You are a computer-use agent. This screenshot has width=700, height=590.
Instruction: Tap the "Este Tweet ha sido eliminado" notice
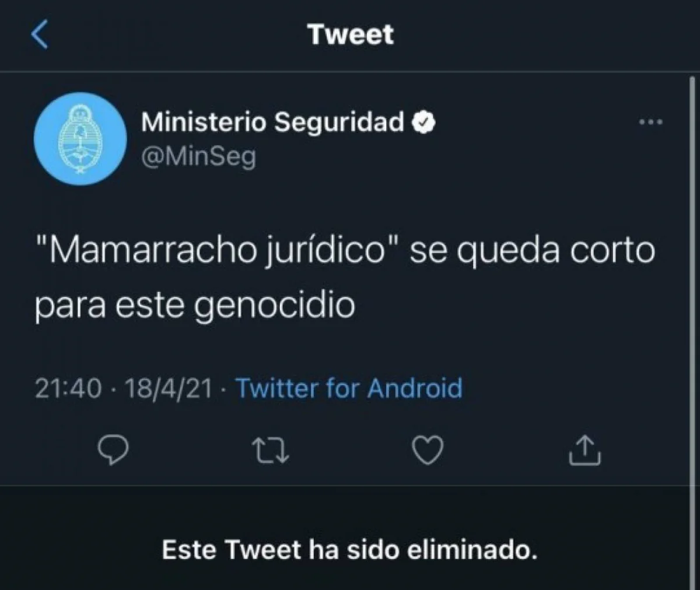(349, 549)
